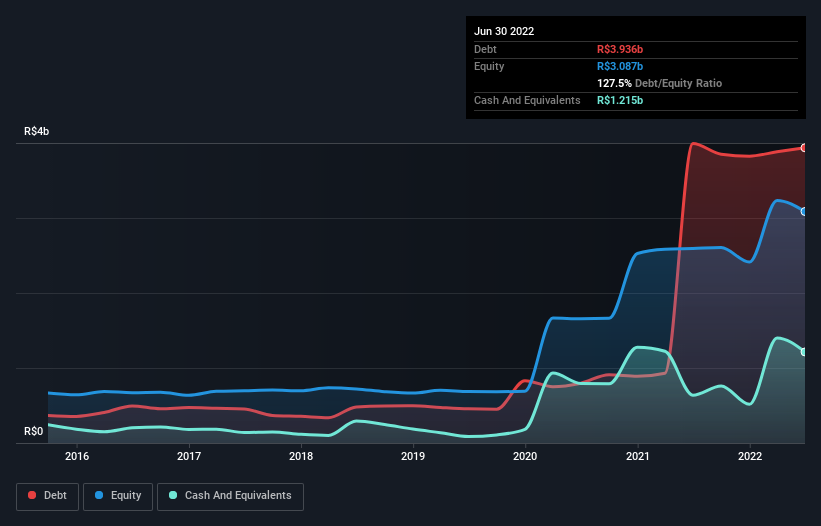Click the R$4b y-axis label
821x526 pixels.
(x=37, y=131)
